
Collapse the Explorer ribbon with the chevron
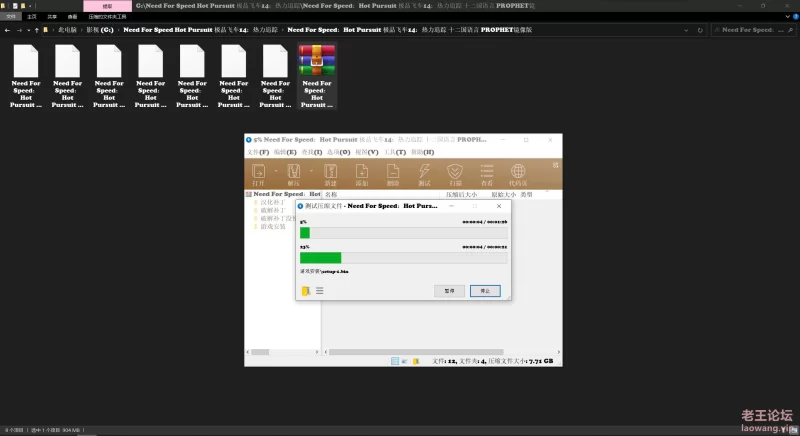click(x=788, y=17)
